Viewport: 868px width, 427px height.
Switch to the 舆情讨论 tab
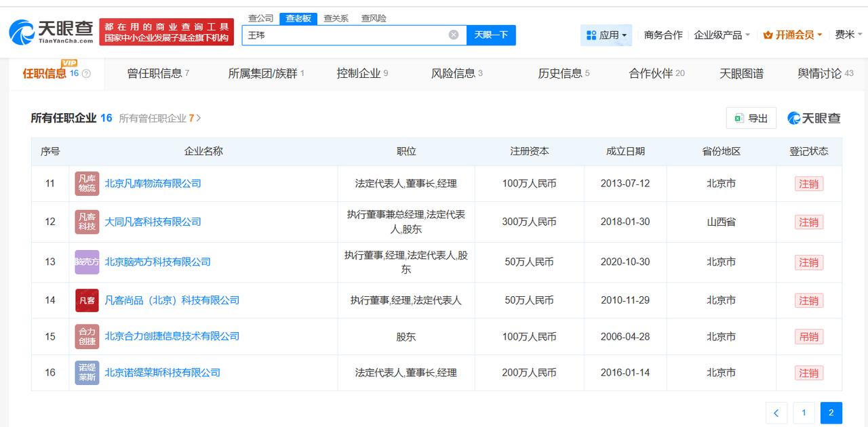pyautogui.click(x=825, y=73)
